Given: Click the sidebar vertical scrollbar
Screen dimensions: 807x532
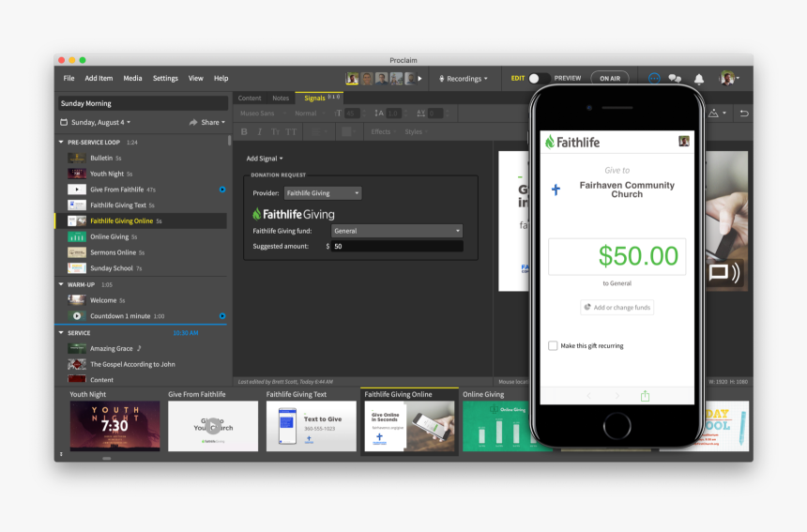Looking at the screenshot, I should (x=229, y=140).
